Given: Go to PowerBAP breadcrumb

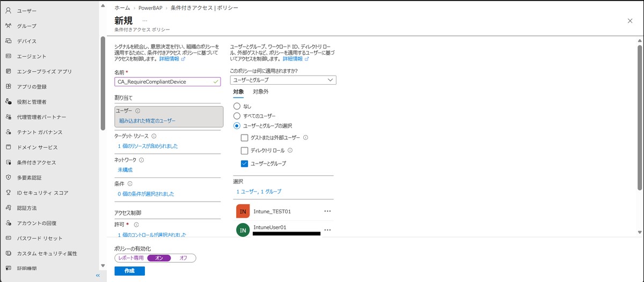Looking at the screenshot, I should click(150, 8).
